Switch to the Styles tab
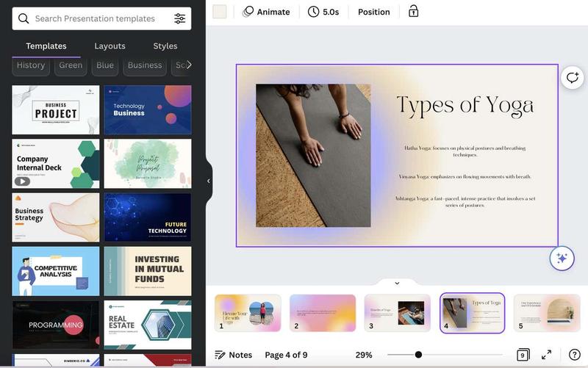 165,46
